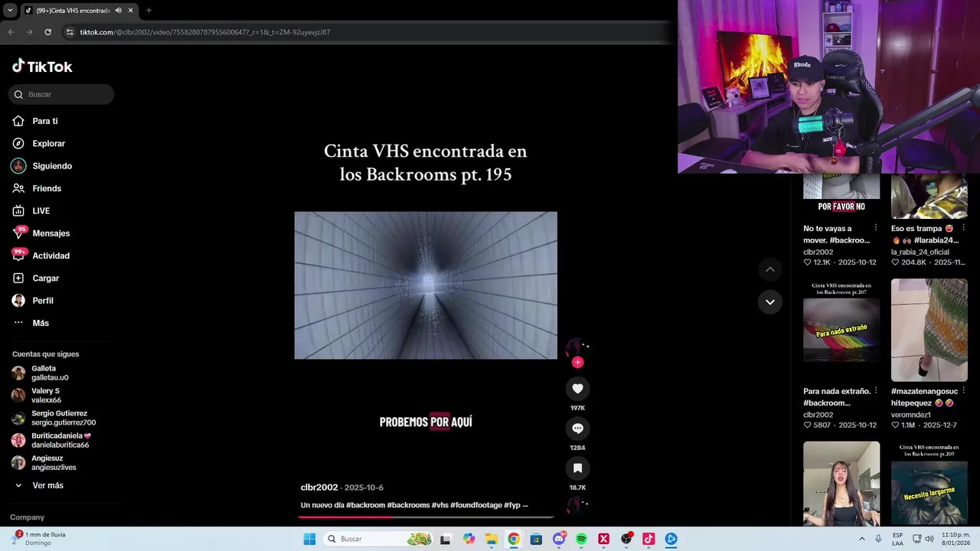The height and width of the screenshot is (551, 980).
Task: Open options for #mazatenangosuchitepequez video
Action: (963, 391)
